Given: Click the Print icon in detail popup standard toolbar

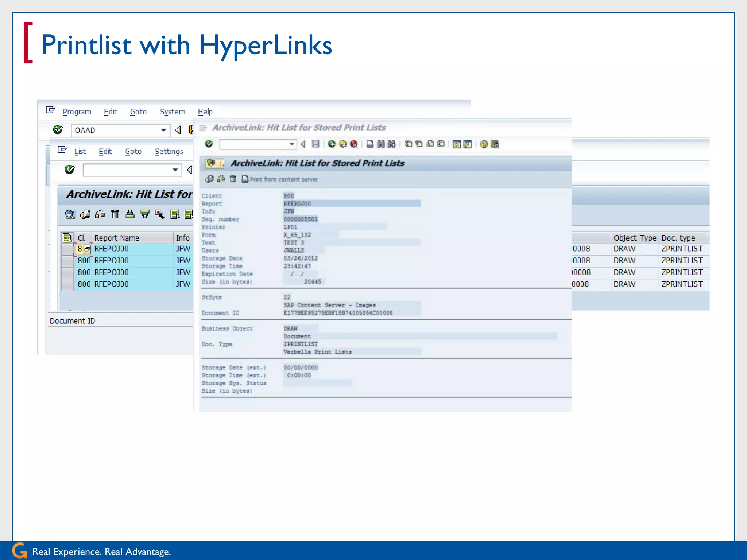Looking at the screenshot, I should (x=370, y=144).
